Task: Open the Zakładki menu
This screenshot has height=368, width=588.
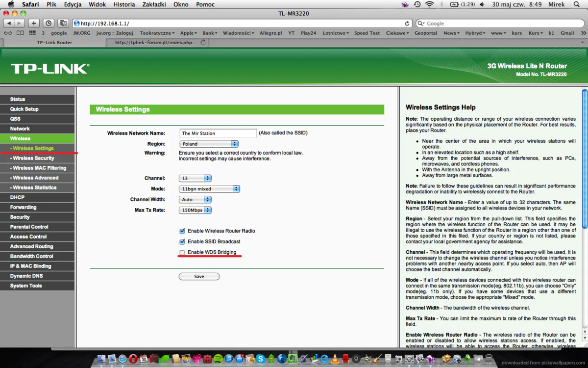Action: click(154, 4)
